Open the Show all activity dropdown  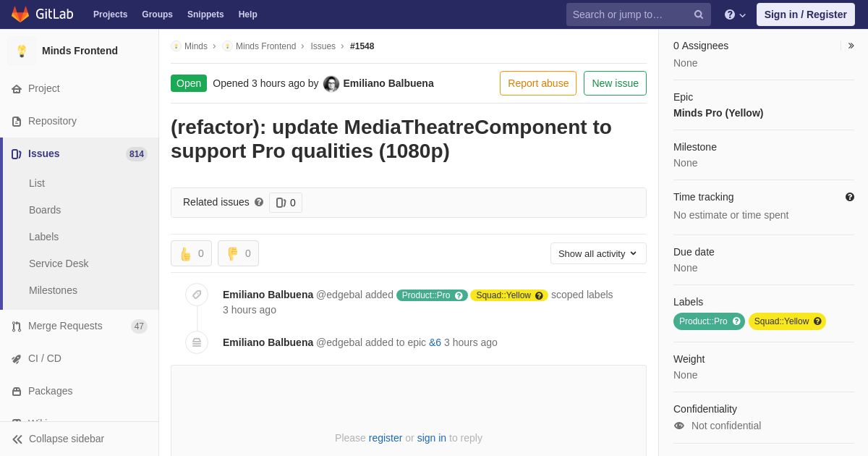pyautogui.click(x=598, y=253)
